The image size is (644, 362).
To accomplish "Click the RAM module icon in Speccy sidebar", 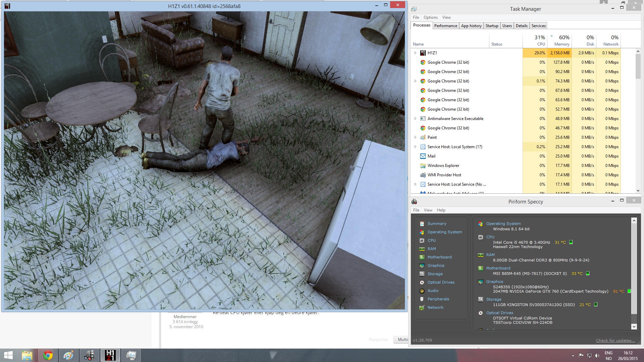I will click(x=422, y=249).
